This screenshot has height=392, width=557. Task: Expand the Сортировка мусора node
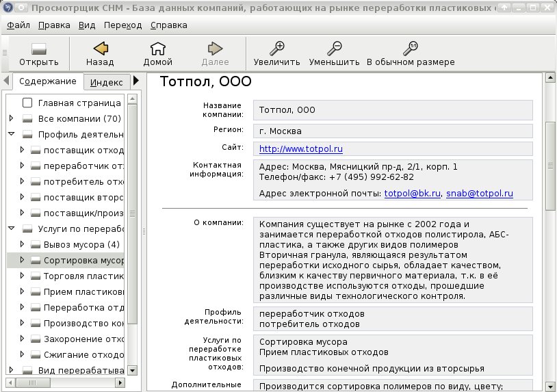(22, 259)
